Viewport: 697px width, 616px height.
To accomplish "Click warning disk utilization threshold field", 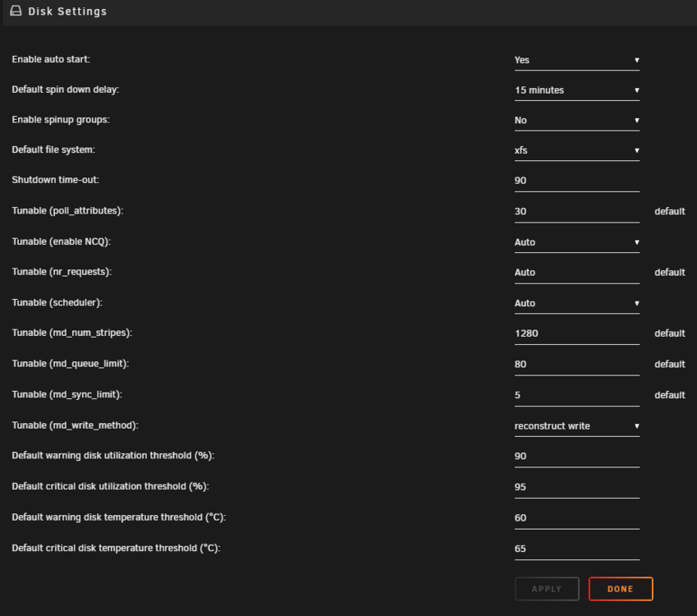I will click(577, 457).
